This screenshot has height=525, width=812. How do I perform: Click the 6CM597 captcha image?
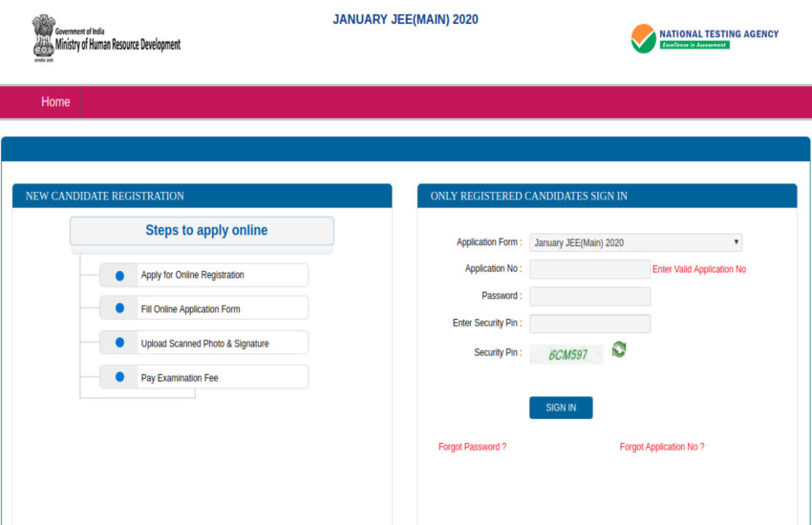(x=566, y=354)
